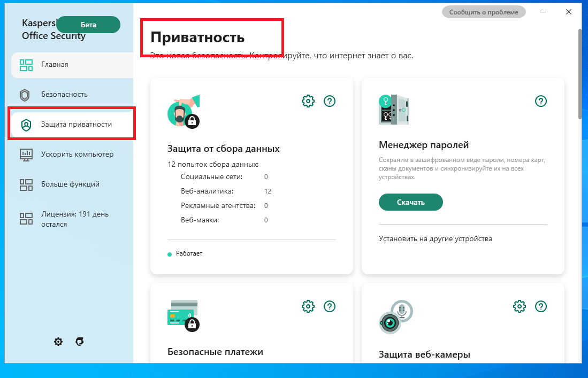Open Безопасные платежи card title
Screen dimensions: 588x378
215,352
